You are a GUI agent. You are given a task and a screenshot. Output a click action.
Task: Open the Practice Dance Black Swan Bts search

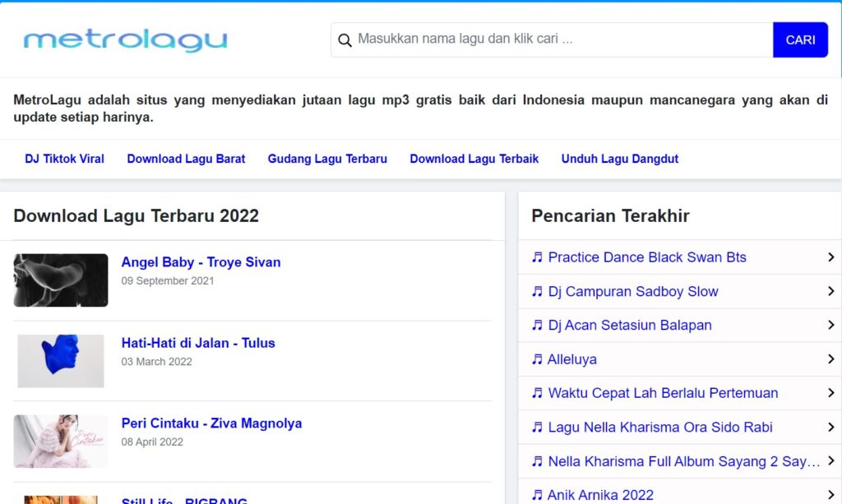pos(647,257)
